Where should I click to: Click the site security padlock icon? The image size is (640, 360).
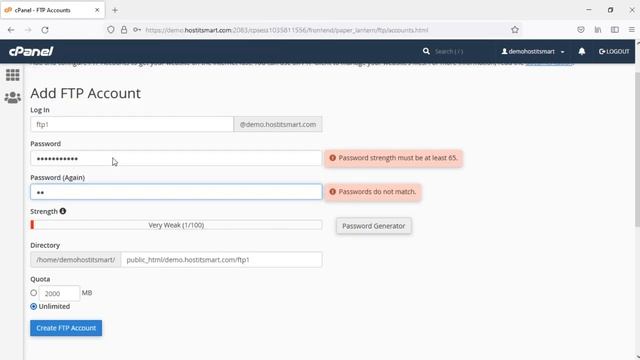point(124,30)
